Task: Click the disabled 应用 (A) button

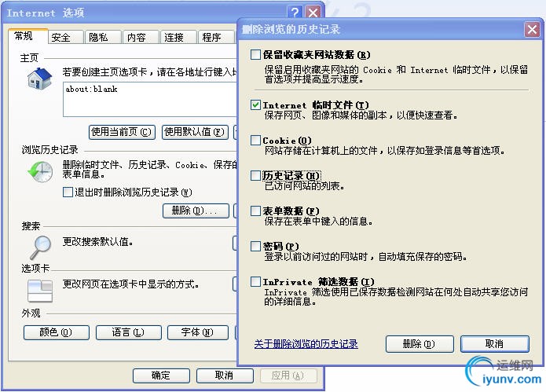Action: (288, 376)
